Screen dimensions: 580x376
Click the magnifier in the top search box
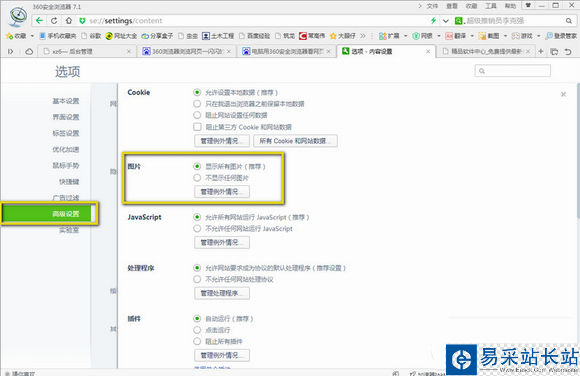coord(569,21)
